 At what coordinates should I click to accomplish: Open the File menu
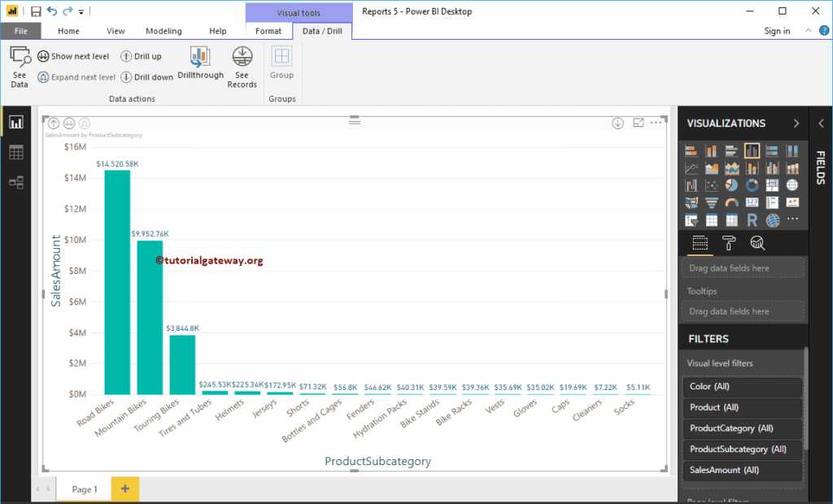point(20,31)
